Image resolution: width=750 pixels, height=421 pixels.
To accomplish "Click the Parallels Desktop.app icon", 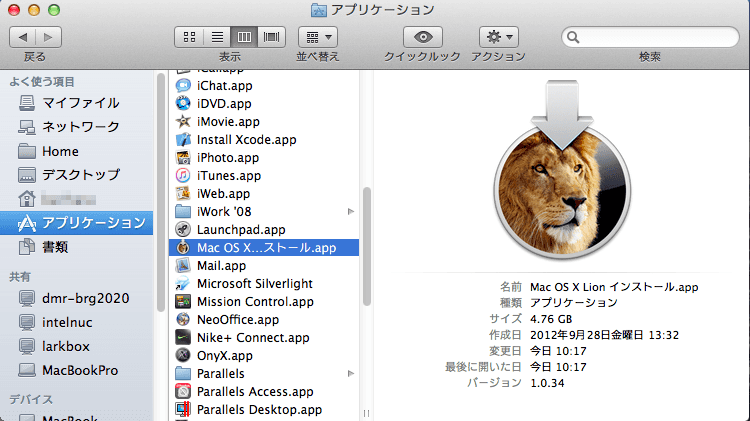I will pos(183,410).
